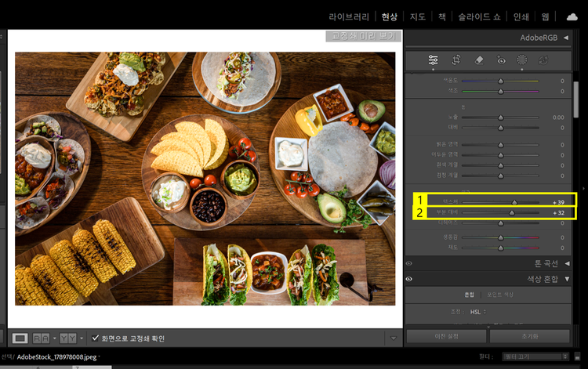Collapse the 색상 혼합 panel triangle

(x=567, y=279)
